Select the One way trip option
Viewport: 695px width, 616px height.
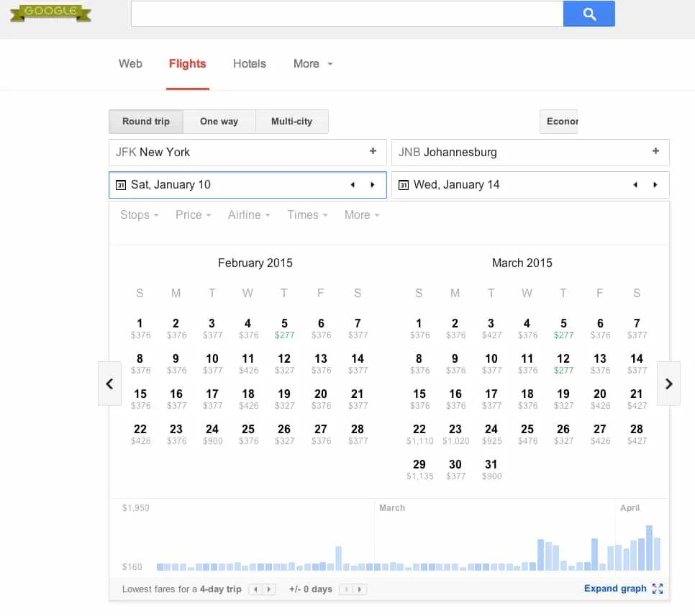[219, 121]
